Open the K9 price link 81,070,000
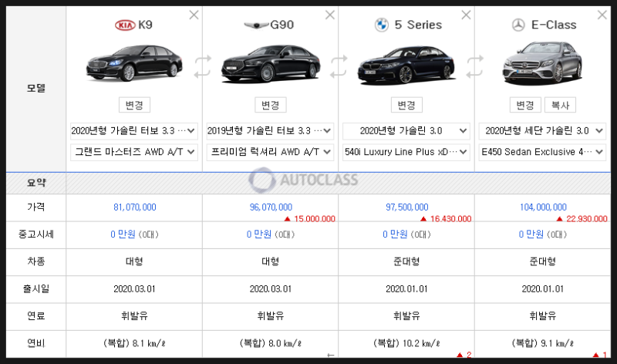617x364 pixels. point(134,207)
